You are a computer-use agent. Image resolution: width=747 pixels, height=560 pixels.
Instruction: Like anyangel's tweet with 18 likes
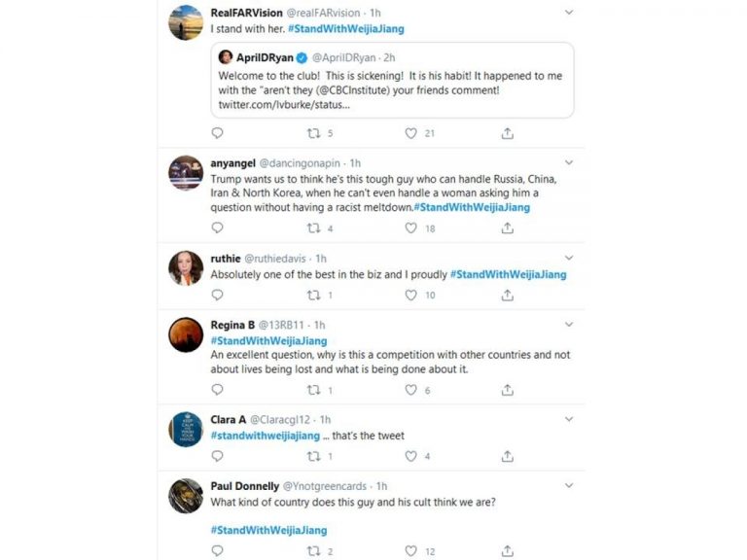pyautogui.click(x=410, y=228)
